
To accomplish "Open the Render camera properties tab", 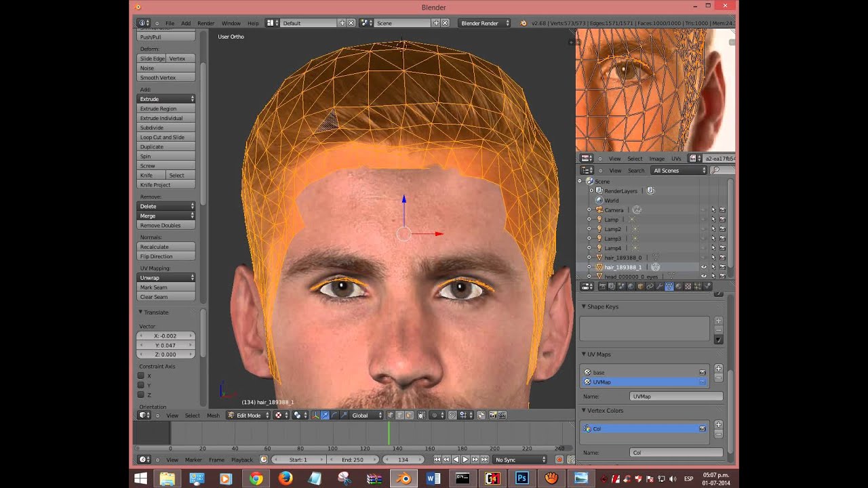I will [602, 286].
